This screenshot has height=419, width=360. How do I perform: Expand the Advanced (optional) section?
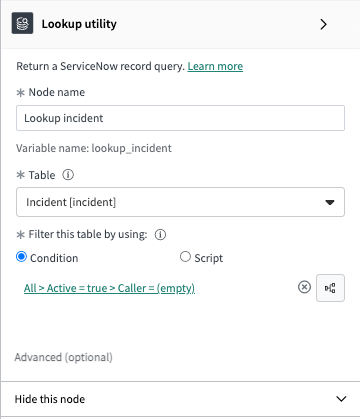64,357
